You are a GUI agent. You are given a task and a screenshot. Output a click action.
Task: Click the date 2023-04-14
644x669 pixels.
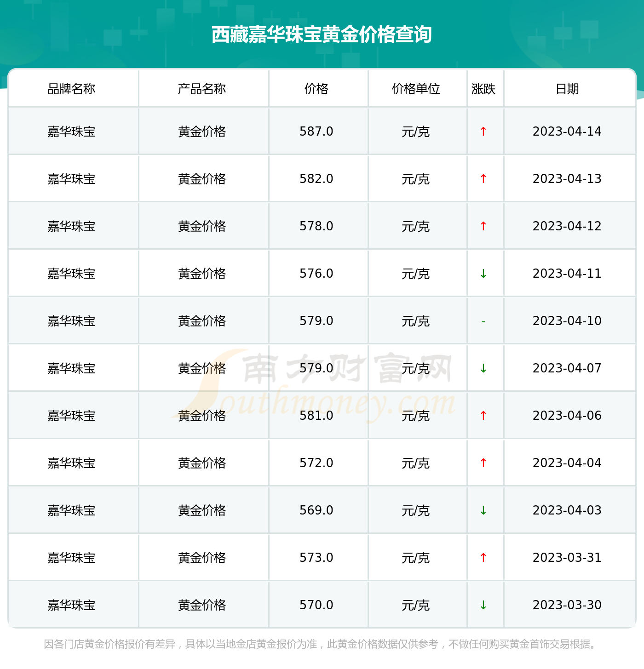tap(567, 132)
